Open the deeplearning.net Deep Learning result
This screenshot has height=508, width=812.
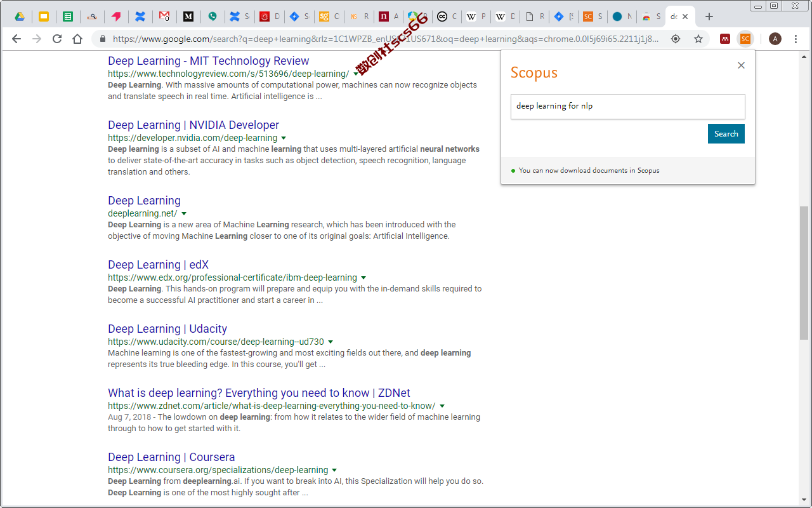pyautogui.click(x=144, y=201)
